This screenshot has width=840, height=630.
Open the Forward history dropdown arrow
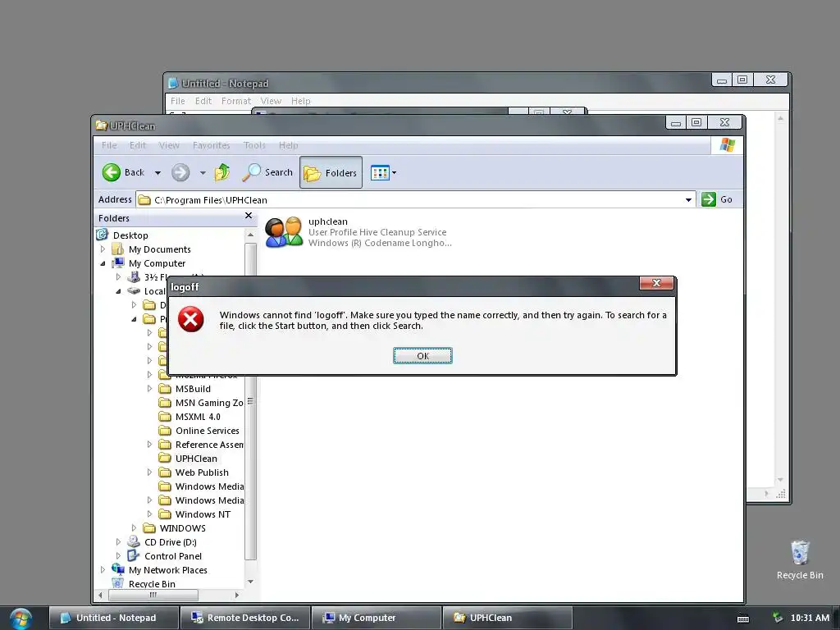click(203, 172)
